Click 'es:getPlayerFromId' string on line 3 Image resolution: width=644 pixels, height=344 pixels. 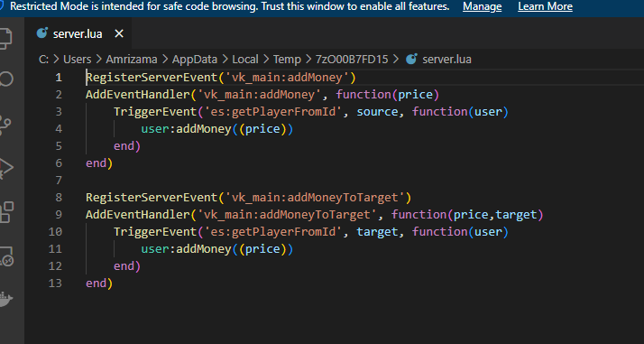pyautogui.click(x=273, y=112)
